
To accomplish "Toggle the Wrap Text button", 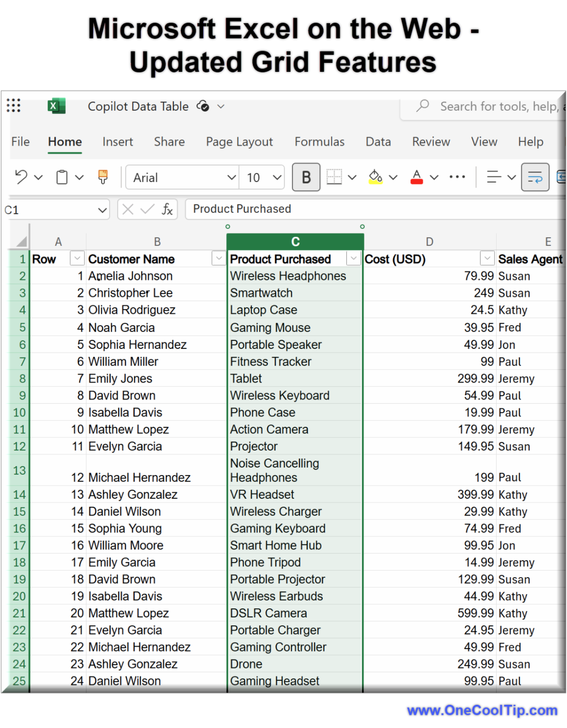I will (535, 177).
